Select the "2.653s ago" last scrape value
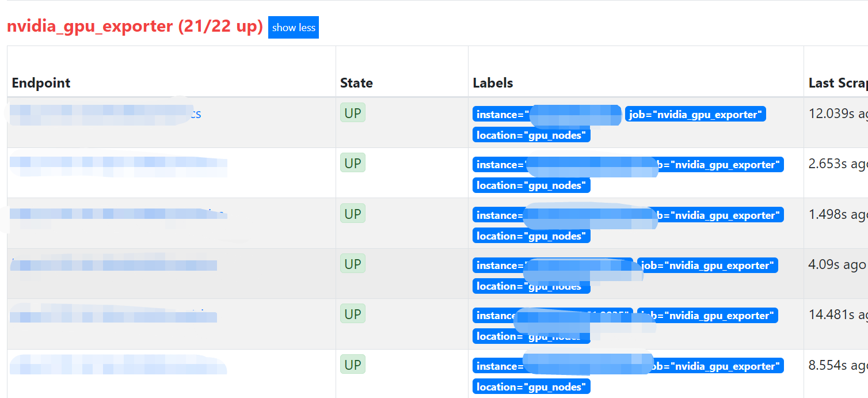868x398 pixels. click(x=838, y=164)
